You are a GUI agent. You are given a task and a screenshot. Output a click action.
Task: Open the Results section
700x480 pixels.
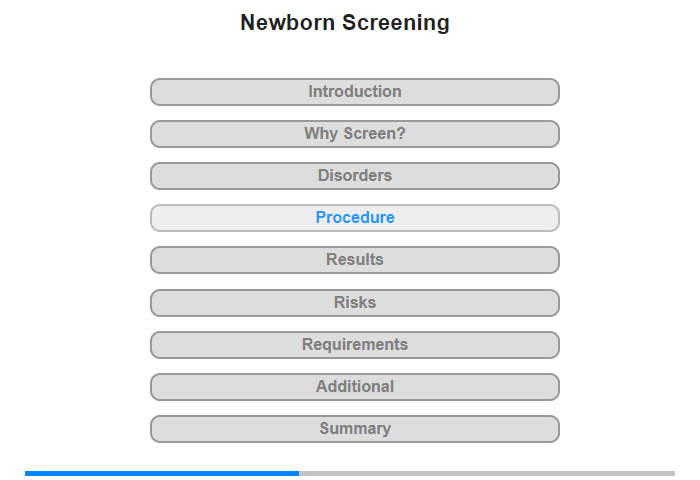355,260
